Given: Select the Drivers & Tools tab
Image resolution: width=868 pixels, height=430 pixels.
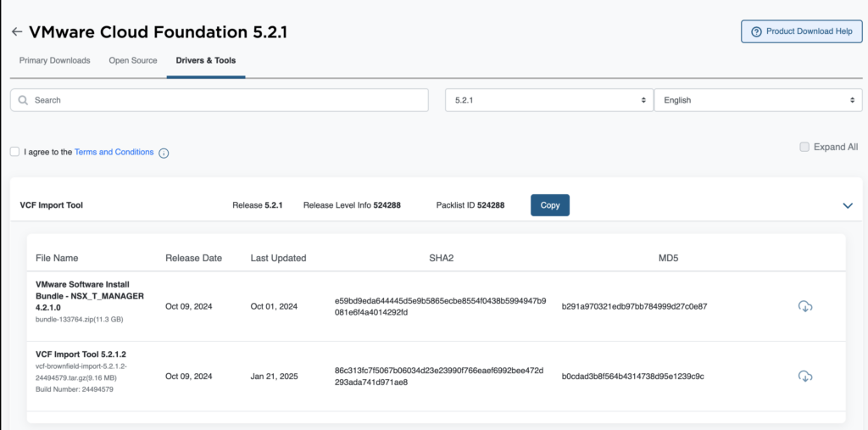Looking at the screenshot, I should coord(206,60).
